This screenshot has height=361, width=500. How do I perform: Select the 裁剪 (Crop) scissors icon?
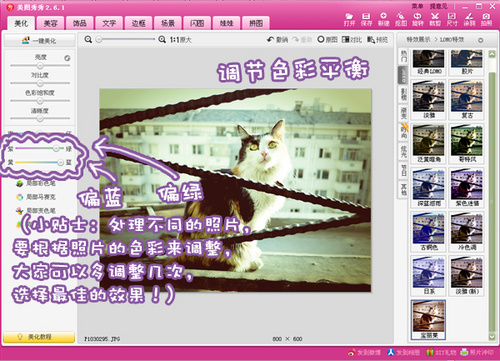[x=435, y=19]
